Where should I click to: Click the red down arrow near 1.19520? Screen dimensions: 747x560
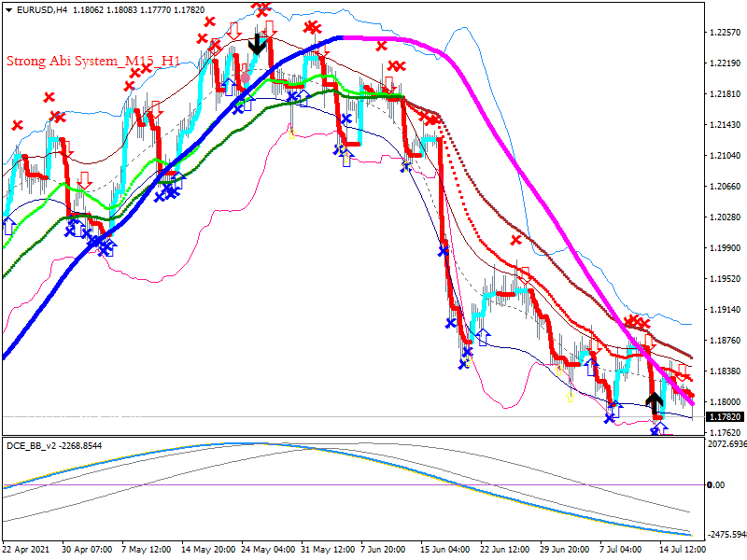[525, 275]
